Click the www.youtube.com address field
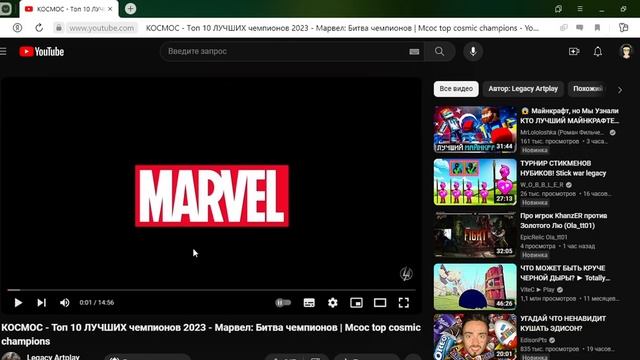 pos(102,28)
